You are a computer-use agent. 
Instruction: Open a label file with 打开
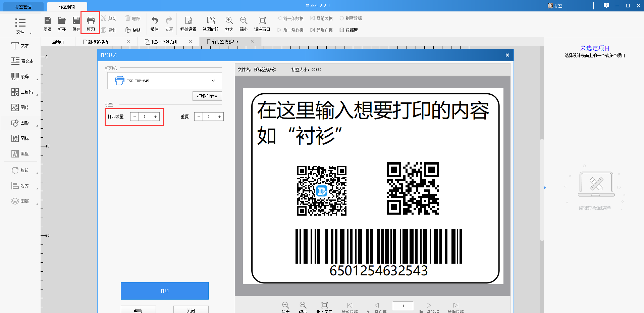click(x=62, y=24)
